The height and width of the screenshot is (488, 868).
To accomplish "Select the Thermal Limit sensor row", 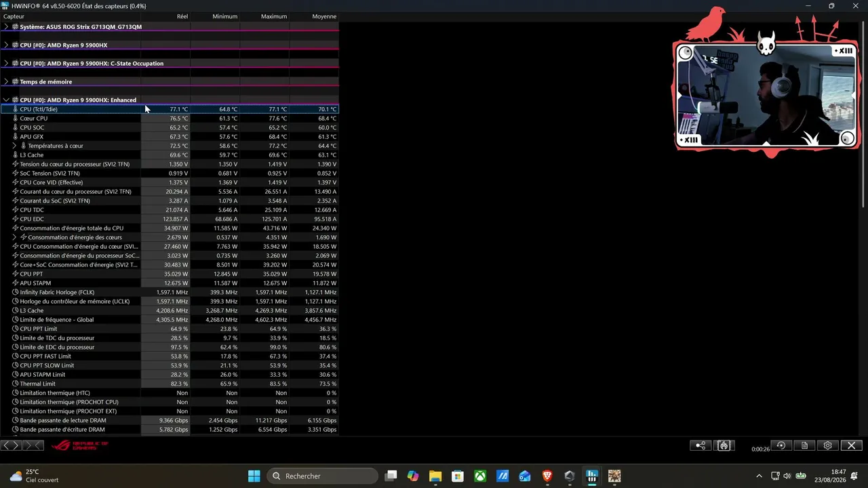I will [170, 384].
